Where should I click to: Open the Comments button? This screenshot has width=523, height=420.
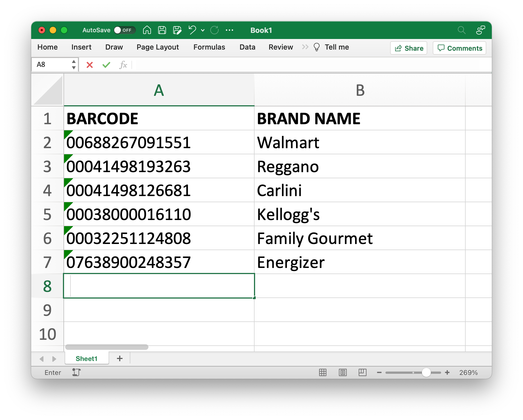(x=460, y=48)
